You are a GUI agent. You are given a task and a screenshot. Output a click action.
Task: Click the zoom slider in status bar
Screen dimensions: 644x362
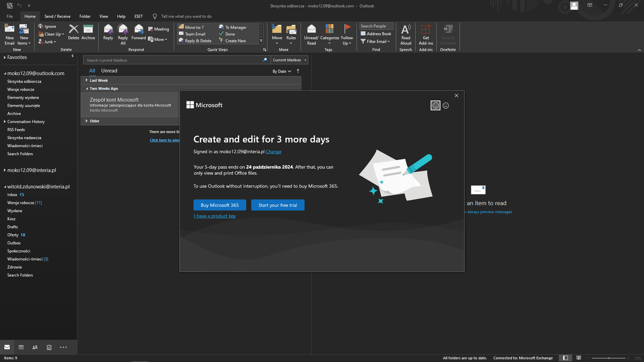[609, 358]
